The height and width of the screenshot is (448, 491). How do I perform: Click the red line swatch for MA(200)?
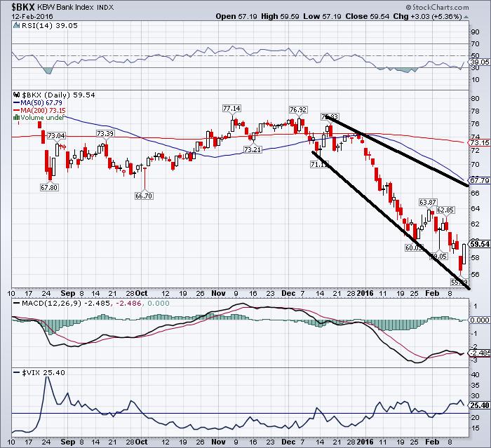[x=17, y=110]
